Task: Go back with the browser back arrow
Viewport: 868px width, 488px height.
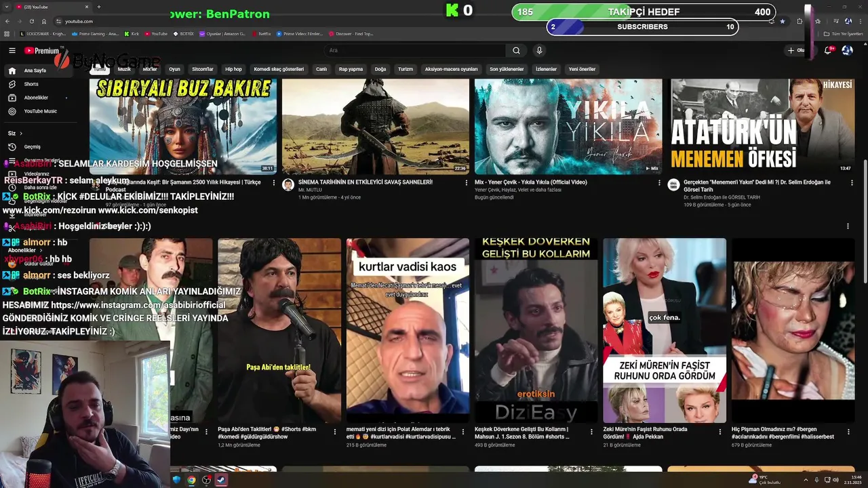Action: click(9, 21)
